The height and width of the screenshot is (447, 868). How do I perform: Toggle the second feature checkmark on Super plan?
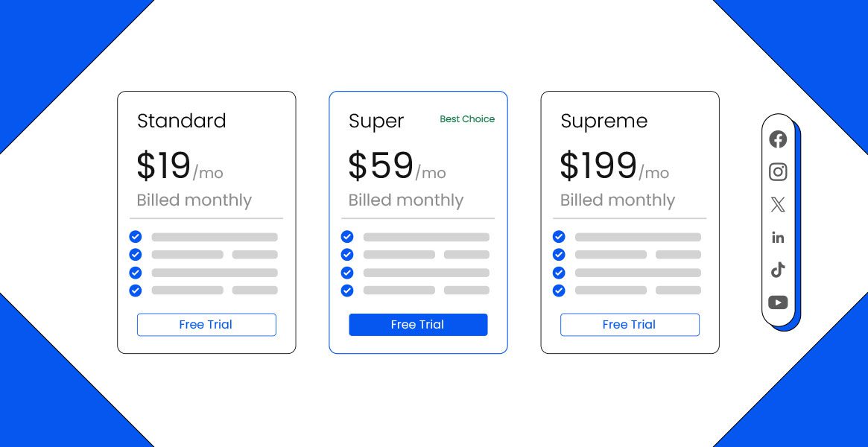tap(347, 254)
